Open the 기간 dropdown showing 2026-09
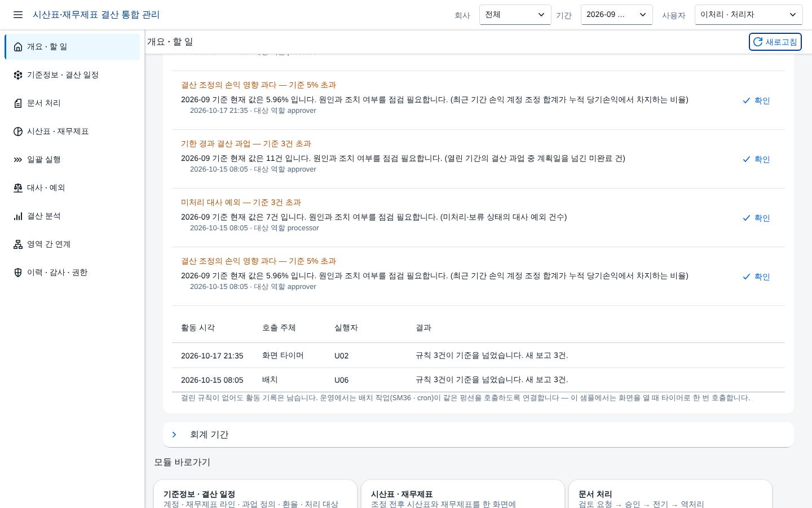This screenshot has height=508, width=812. 617,15
